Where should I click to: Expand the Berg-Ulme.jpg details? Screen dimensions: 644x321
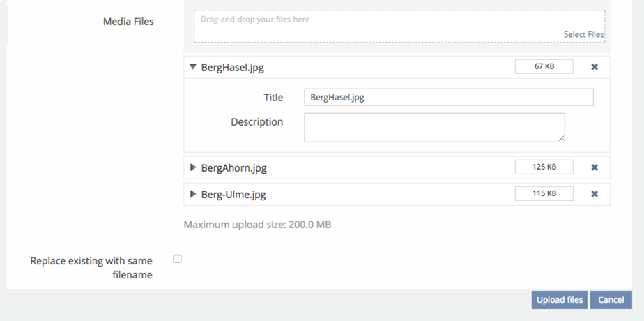[193, 195]
